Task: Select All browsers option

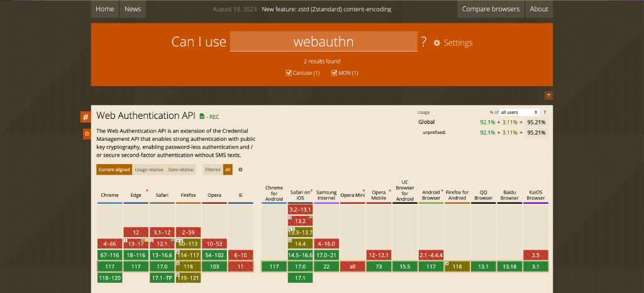Action: point(228,170)
